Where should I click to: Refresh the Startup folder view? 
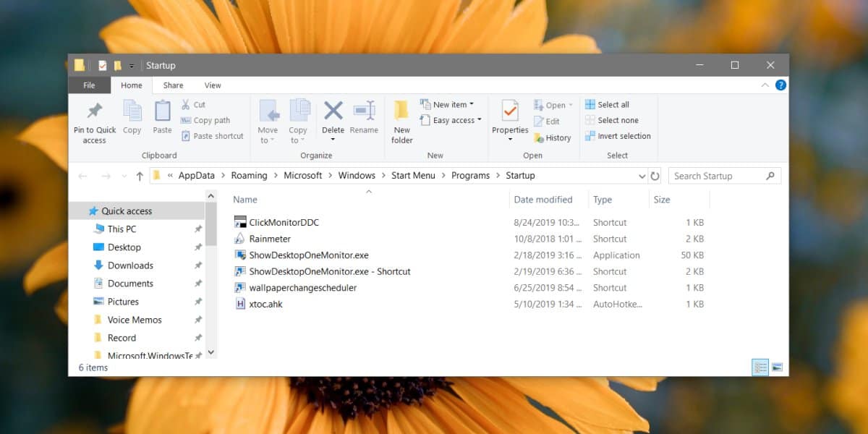coord(655,176)
